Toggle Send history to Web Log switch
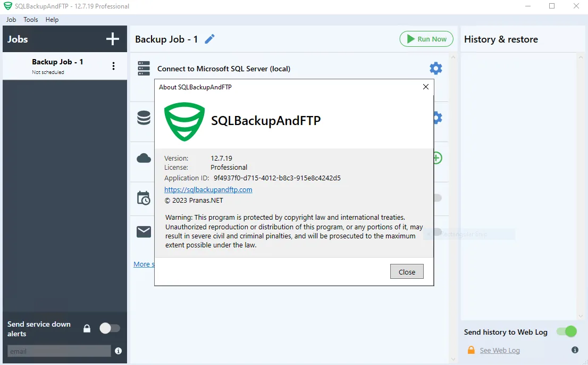 coord(566,331)
